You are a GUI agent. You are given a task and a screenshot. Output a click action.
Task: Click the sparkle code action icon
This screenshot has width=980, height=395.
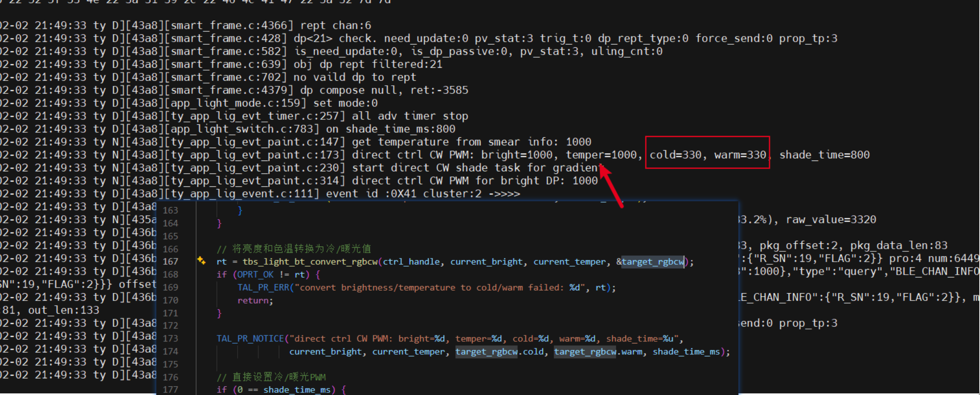point(201,261)
